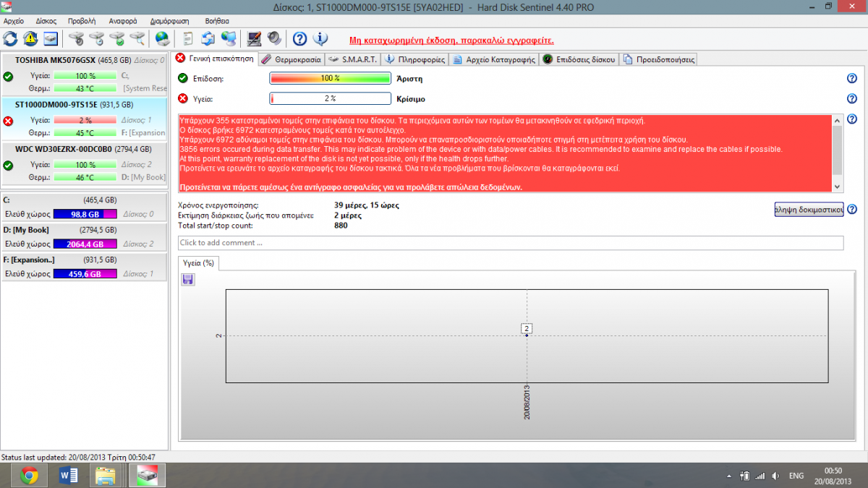868x488 pixels.
Task: Click the networked computers toolbar icon
Action: [x=229, y=38]
